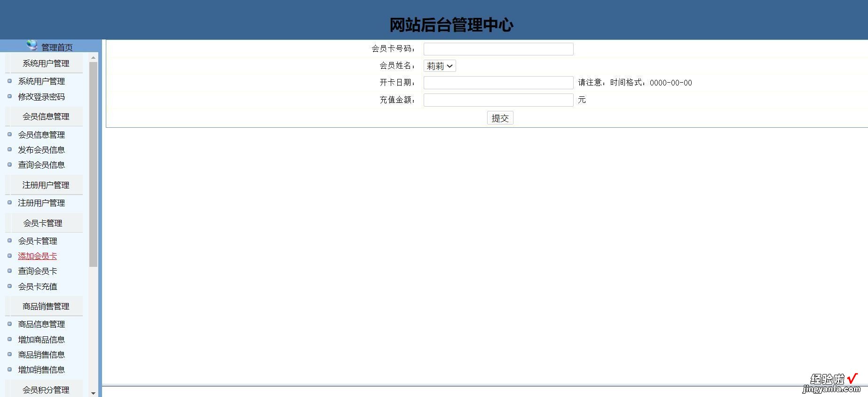Image resolution: width=868 pixels, height=397 pixels.
Task: Open 商品销售信息 page
Action: pos(41,355)
